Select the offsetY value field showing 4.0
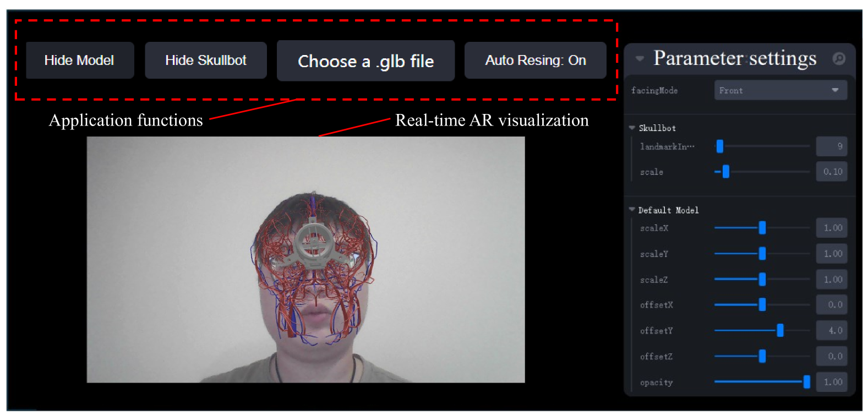The height and width of the screenshot is (420, 868). (x=832, y=330)
